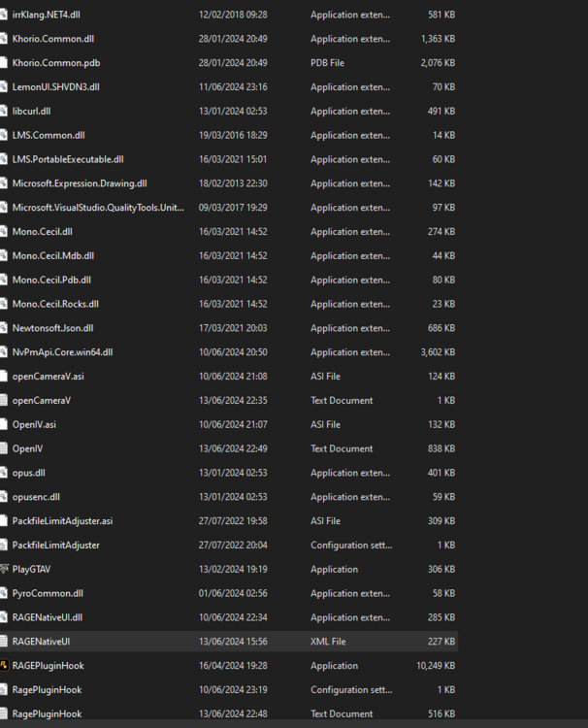Select Mono.Cecil.Pdb.dll file

tap(51, 280)
